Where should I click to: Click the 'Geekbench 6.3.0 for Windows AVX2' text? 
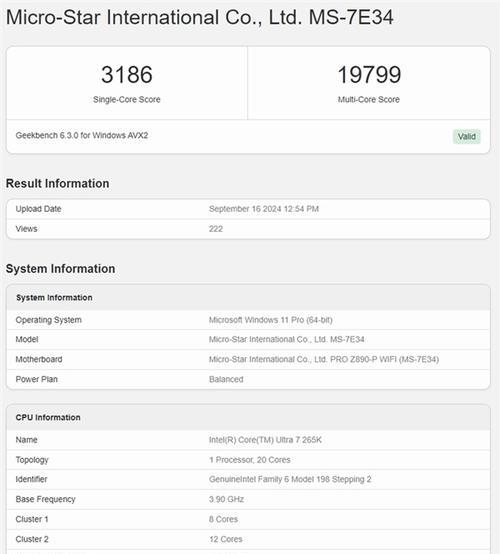82,135
